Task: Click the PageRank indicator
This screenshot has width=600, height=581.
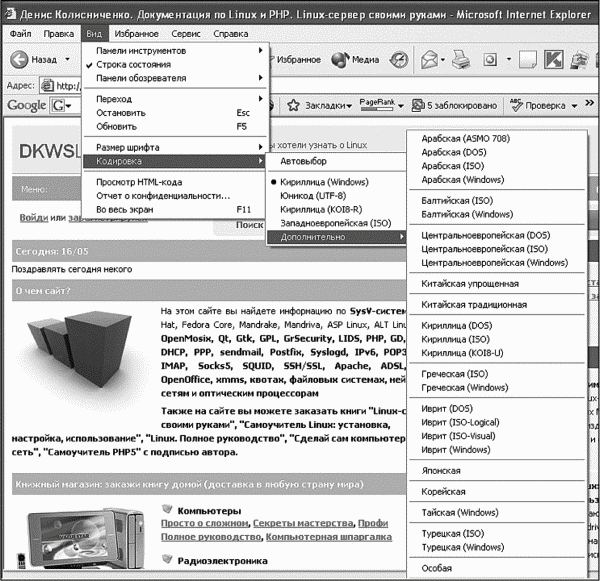Action: click(x=376, y=104)
